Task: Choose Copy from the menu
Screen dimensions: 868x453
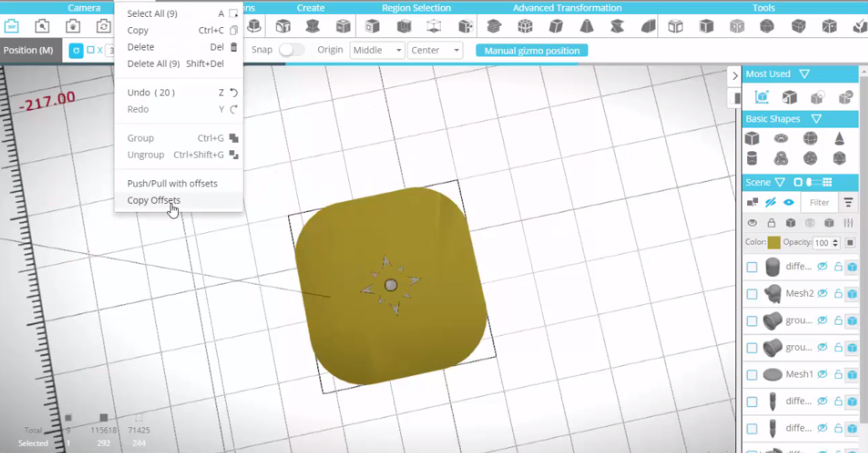Action: (179, 31)
